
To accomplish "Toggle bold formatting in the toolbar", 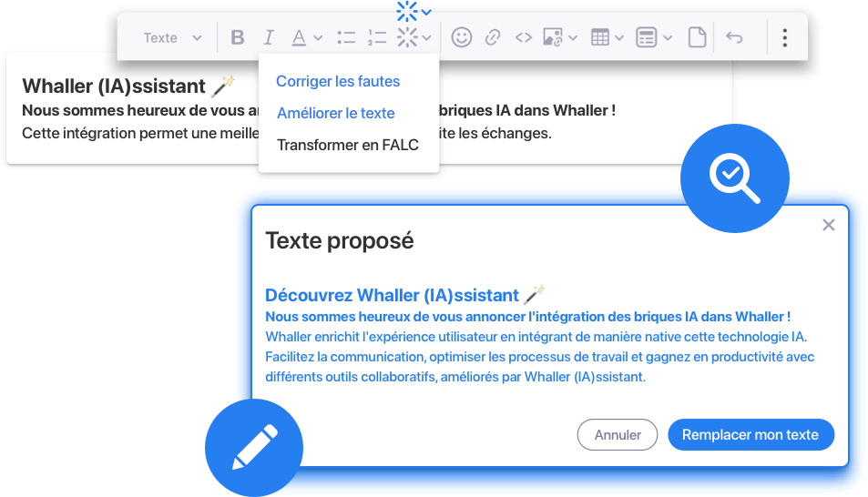I will 238,37.
